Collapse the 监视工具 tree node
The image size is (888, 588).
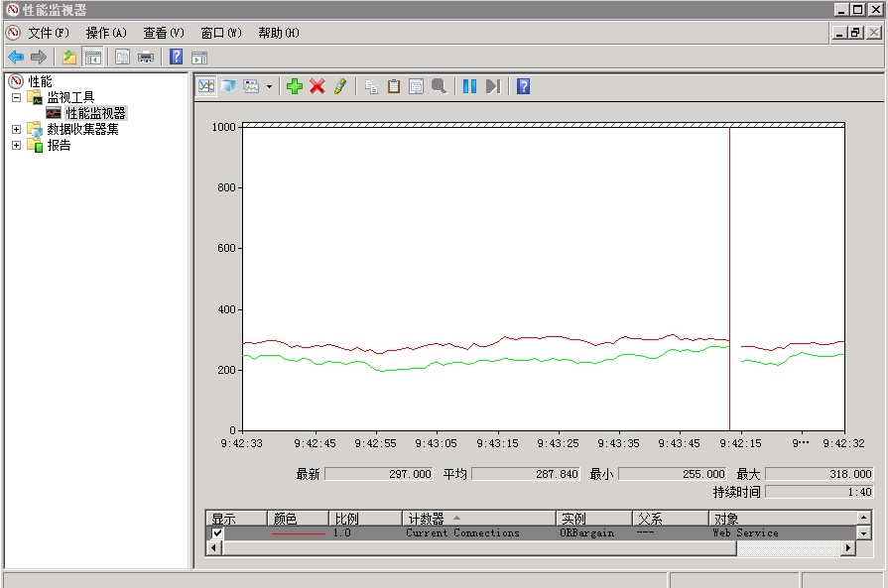(x=16, y=97)
